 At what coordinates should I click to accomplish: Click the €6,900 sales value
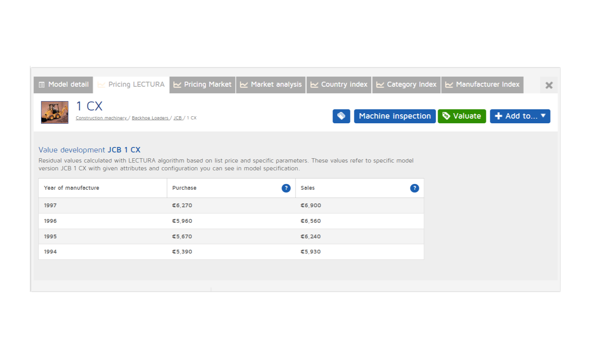coord(311,205)
